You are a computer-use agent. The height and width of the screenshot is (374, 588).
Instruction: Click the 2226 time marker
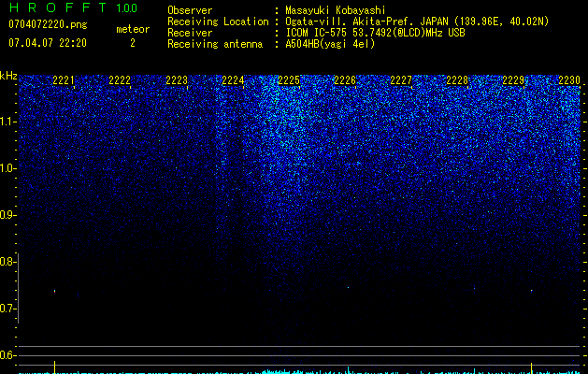345,80
